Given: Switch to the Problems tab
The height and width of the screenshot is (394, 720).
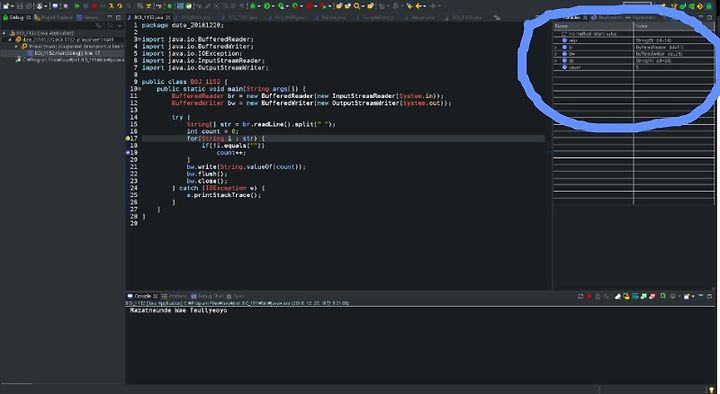Looking at the screenshot, I should (174, 296).
